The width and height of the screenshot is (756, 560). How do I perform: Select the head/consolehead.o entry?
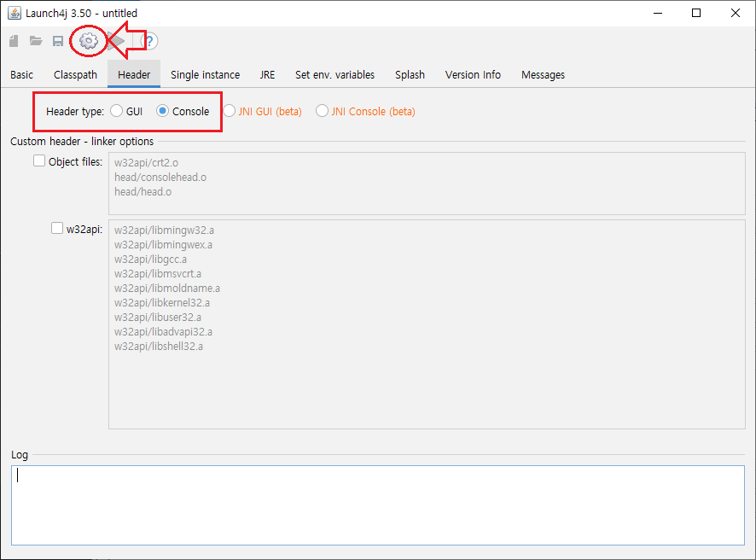point(160,178)
